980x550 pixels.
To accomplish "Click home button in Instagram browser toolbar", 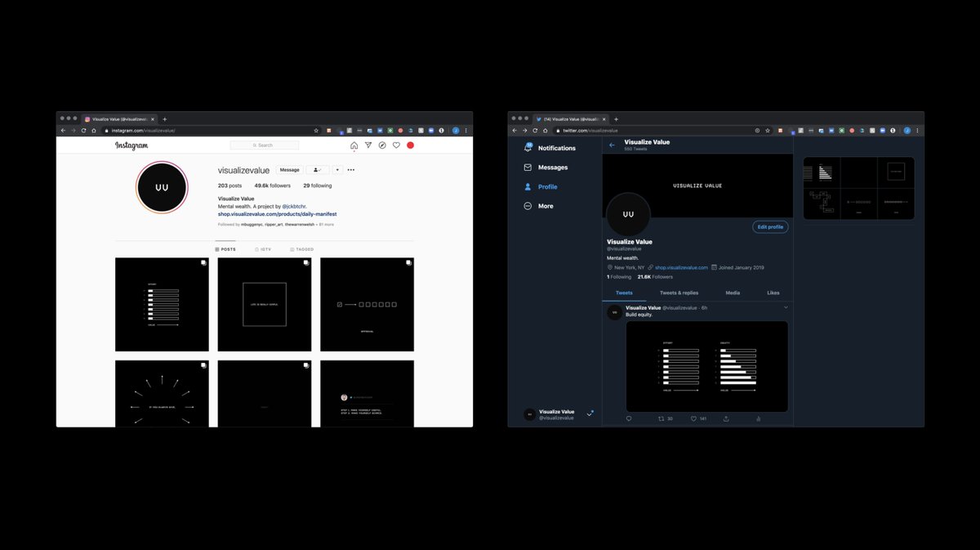I will [x=94, y=131].
